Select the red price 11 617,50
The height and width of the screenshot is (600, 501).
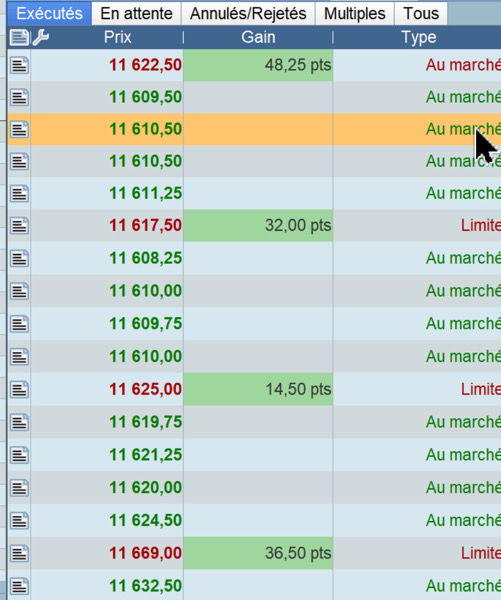(x=145, y=225)
